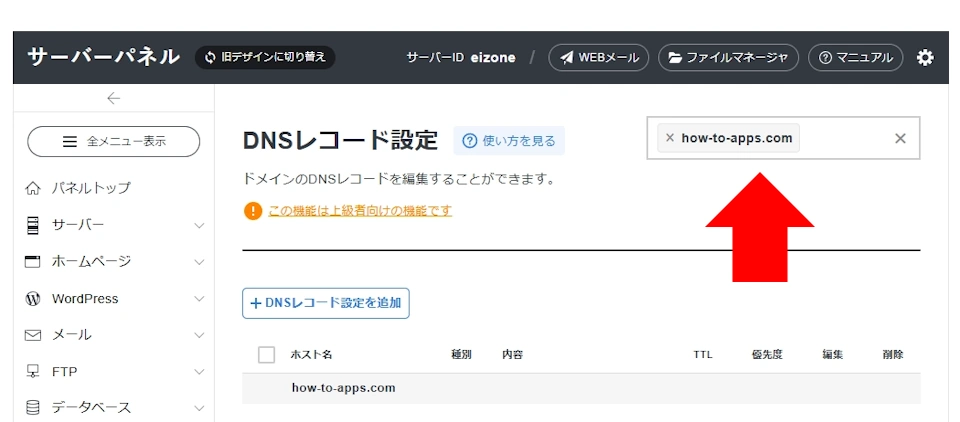This screenshot has height=422, width=960.
Task: Click the TTL column header
Action: (x=703, y=355)
